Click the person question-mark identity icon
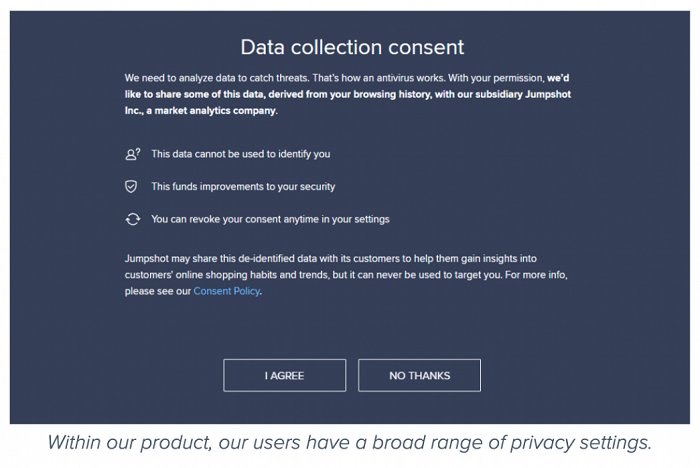This screenshot has width=700, height=468. pyautogui.click(x=132, y=154)
